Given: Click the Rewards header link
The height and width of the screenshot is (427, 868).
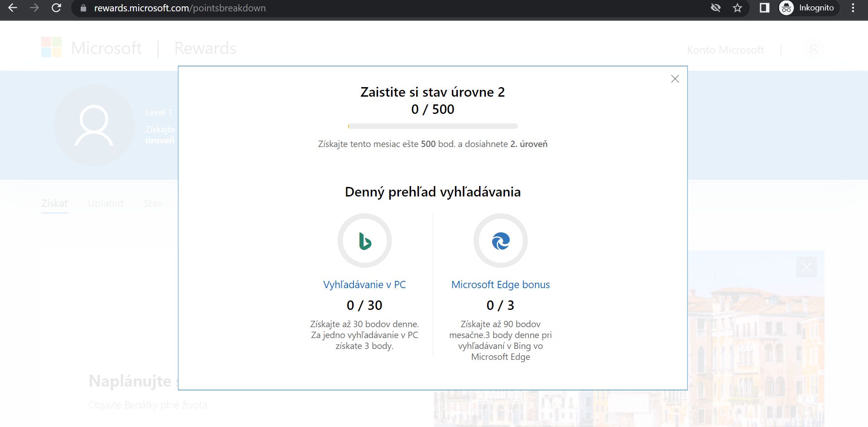Looking at the screenshot, I should point(205,48).
